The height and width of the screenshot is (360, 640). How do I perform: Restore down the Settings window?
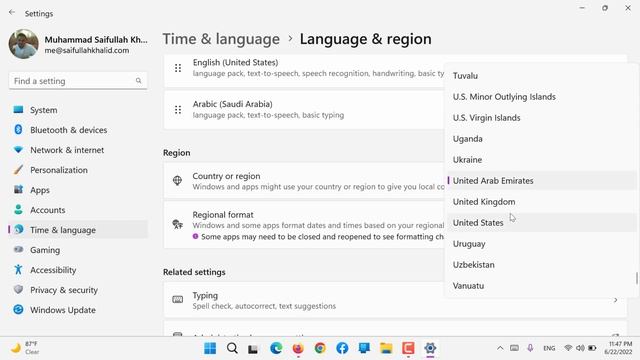pyautogui.click(x=605, y=8)
